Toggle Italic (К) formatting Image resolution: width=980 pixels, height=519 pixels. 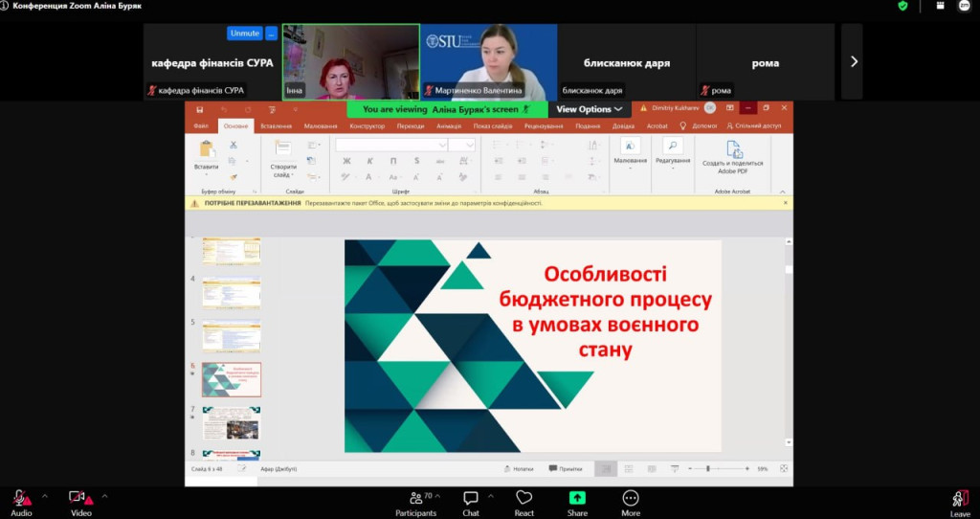(x=370, y=161)
